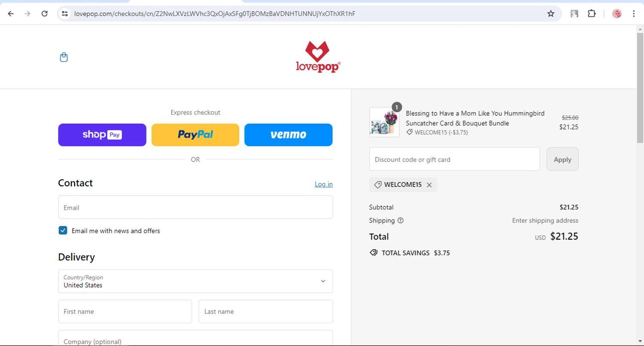Click the browser forward arrow
Screen dimensions: 644x346
[x=27, y=14]
